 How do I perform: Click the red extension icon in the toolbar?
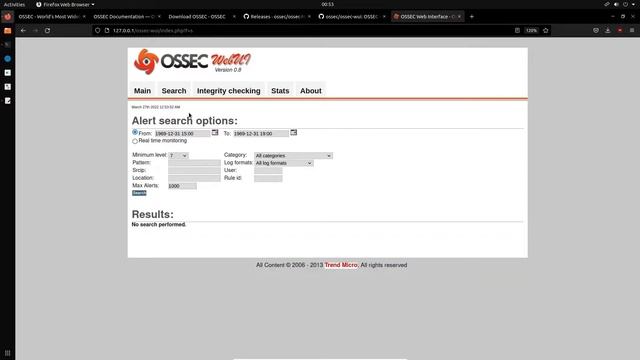(620, 31)
